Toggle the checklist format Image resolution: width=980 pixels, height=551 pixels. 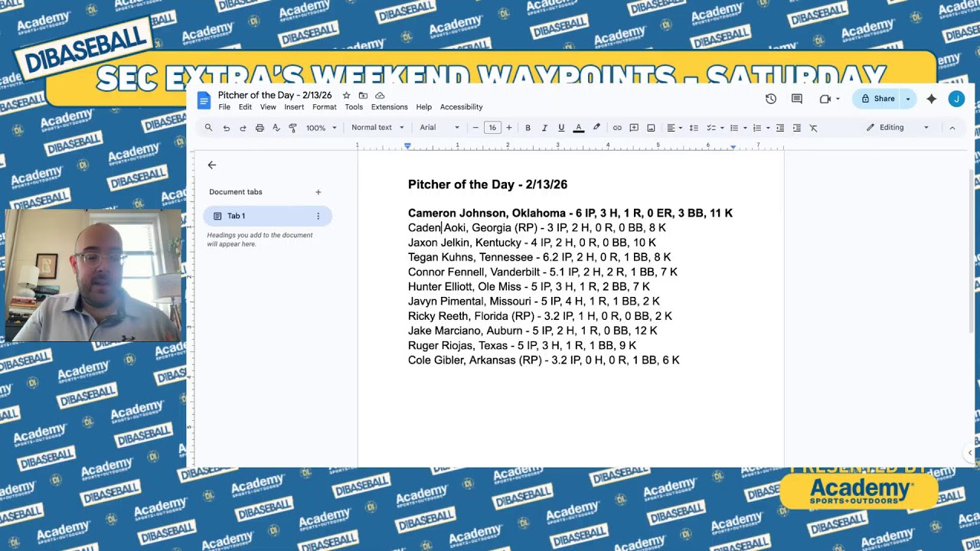pos(710,128)
